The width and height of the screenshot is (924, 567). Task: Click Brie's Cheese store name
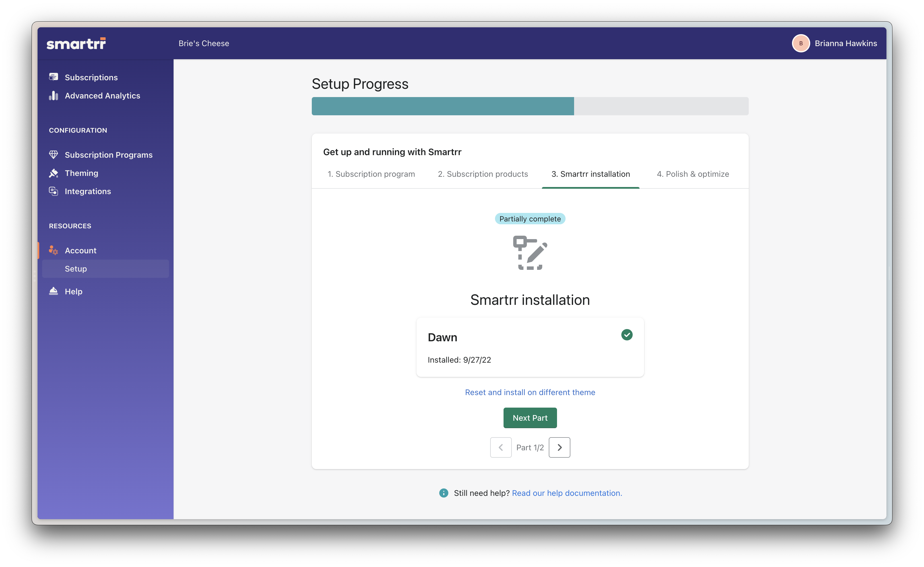pos(204,44)
